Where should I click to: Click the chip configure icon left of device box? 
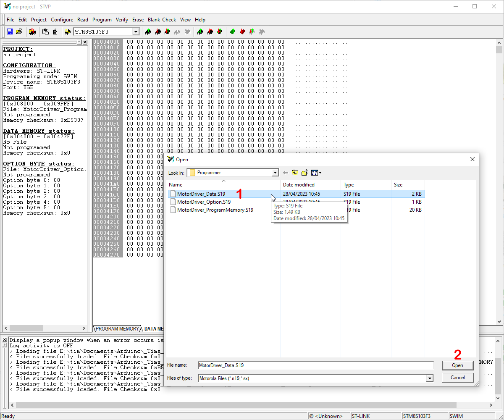(x=68, y=32)
